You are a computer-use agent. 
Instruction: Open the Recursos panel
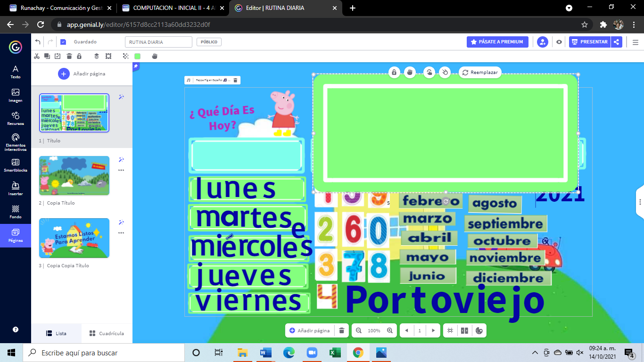tap(16, 118)
